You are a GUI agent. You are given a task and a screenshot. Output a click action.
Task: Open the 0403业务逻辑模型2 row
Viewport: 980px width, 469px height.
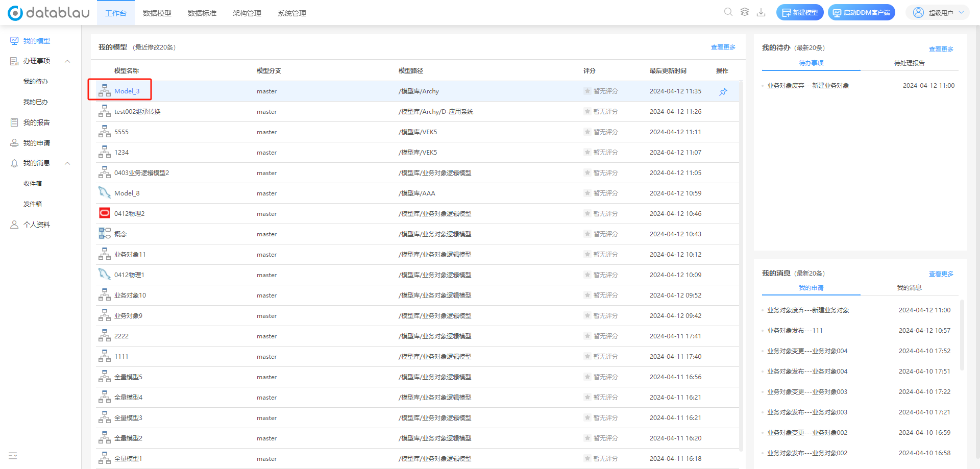418,172
